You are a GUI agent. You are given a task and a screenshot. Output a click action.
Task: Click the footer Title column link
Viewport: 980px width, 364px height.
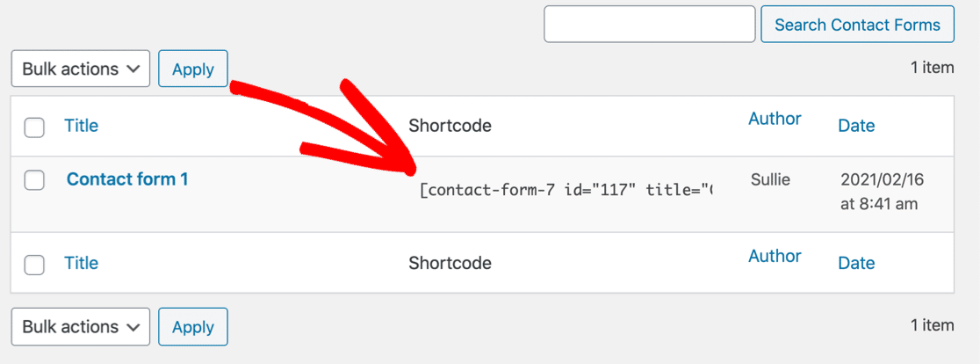[81, 263]
